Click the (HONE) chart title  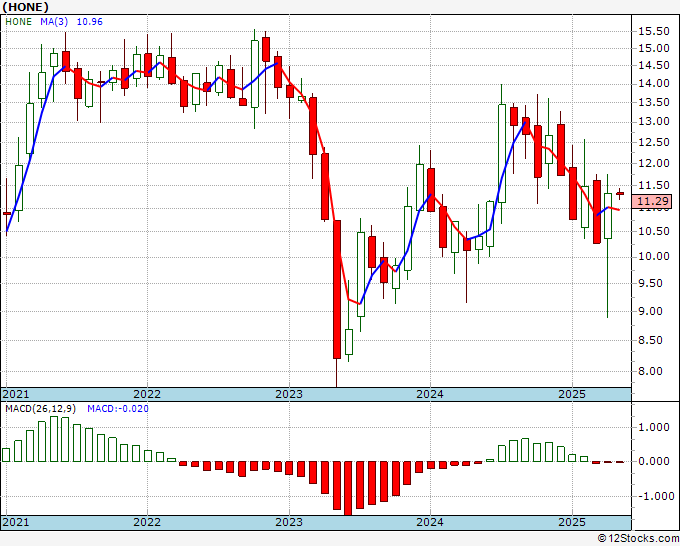coord(25,7)
